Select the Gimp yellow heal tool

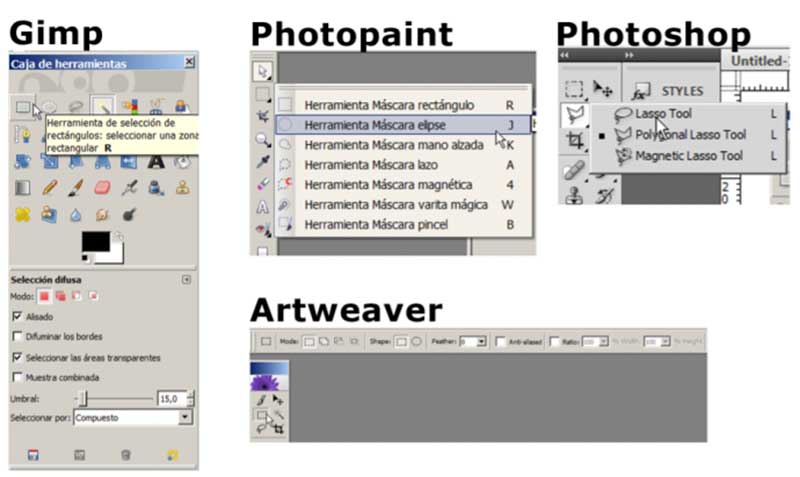click(22, 214)
